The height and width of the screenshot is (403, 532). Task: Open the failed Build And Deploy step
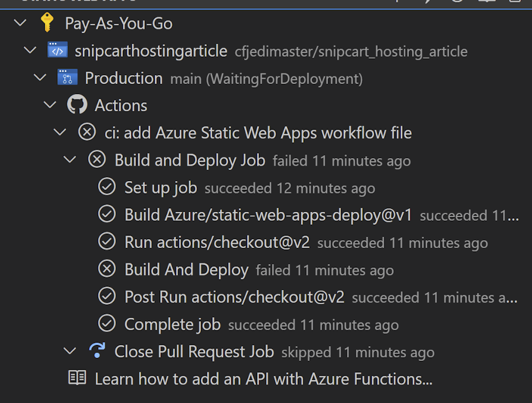(186, 270)
